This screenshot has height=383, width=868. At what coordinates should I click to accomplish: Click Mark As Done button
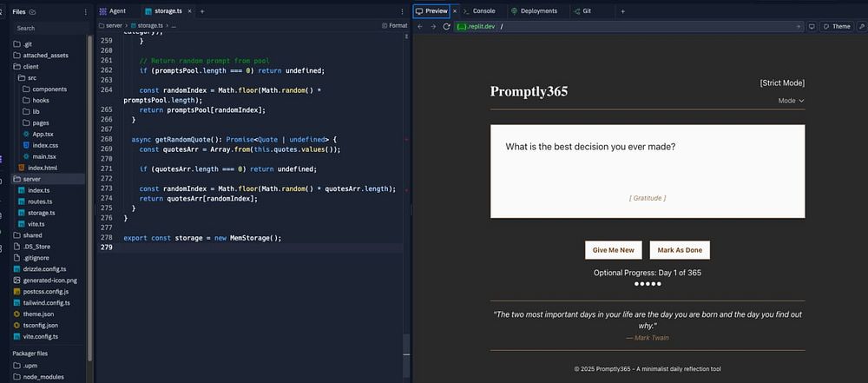[680, 250]
